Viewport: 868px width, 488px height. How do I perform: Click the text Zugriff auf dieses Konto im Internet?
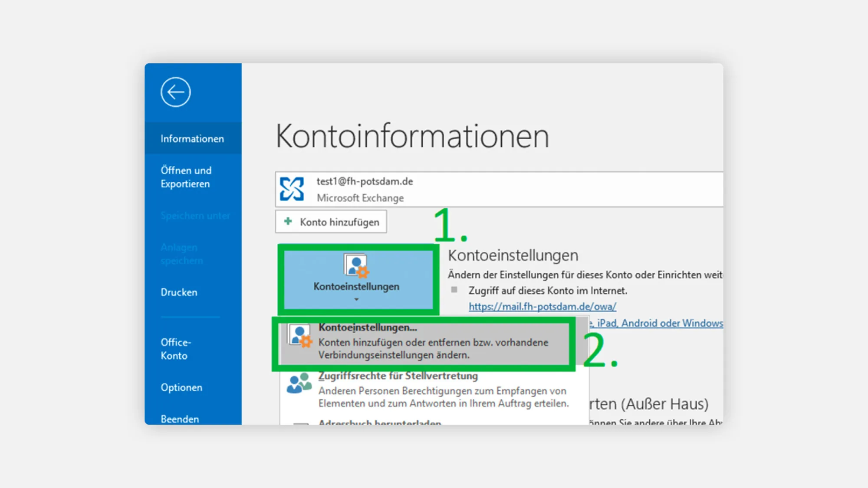[548, 290]
